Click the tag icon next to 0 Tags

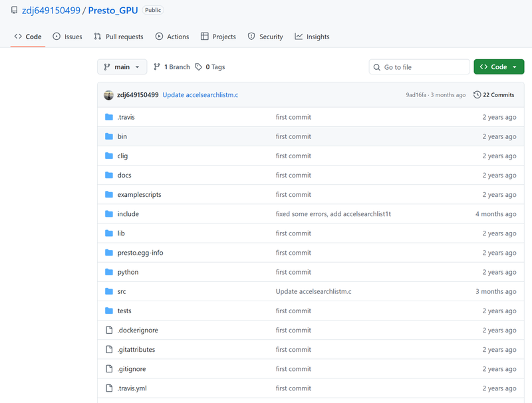pos(198,67)
